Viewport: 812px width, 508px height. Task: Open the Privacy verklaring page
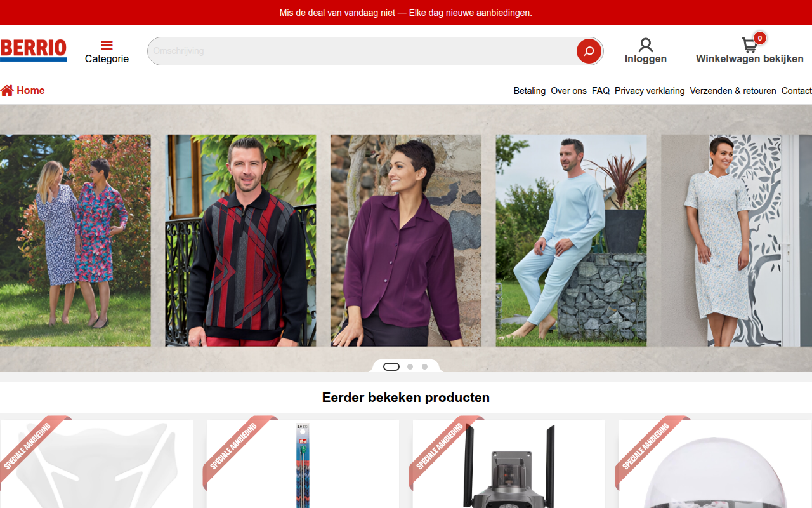(650, 91)
